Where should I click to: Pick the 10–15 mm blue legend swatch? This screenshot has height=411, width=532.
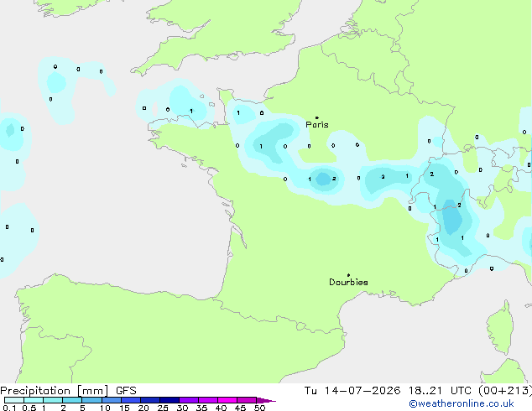[x=112, y=400]
